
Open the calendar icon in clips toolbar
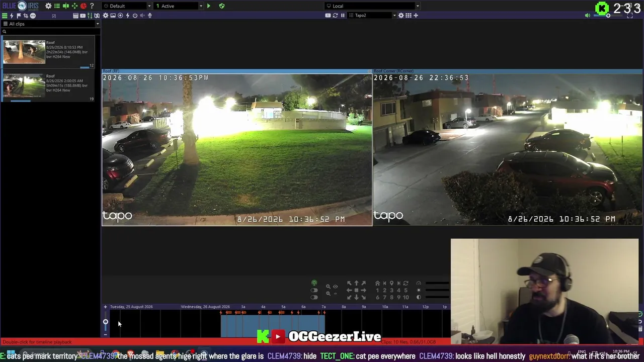[75, 16]
